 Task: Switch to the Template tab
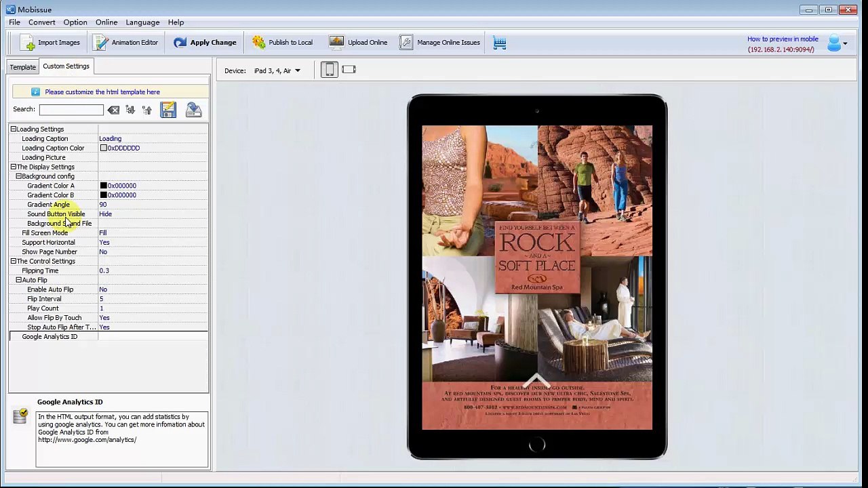[x=22, y=67]
